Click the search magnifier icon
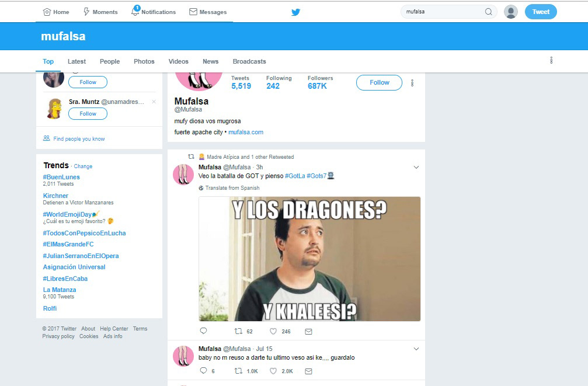This screenshot has width=588, height=386. coord(488,12)
